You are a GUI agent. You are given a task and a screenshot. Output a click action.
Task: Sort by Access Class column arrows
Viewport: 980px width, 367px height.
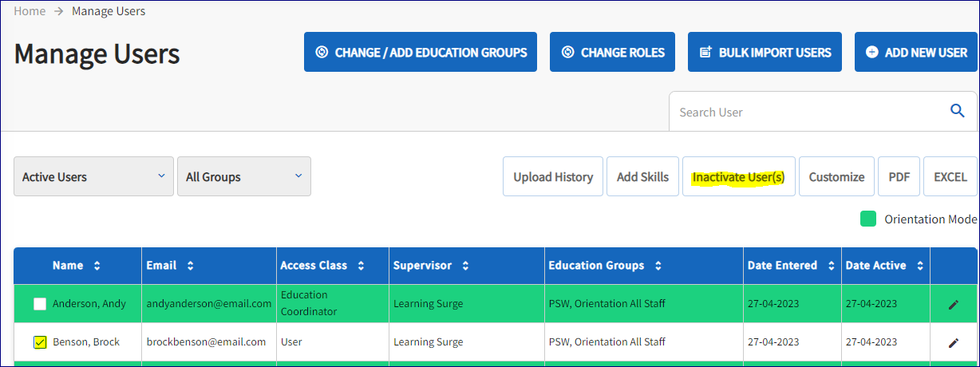coord(361,266)
